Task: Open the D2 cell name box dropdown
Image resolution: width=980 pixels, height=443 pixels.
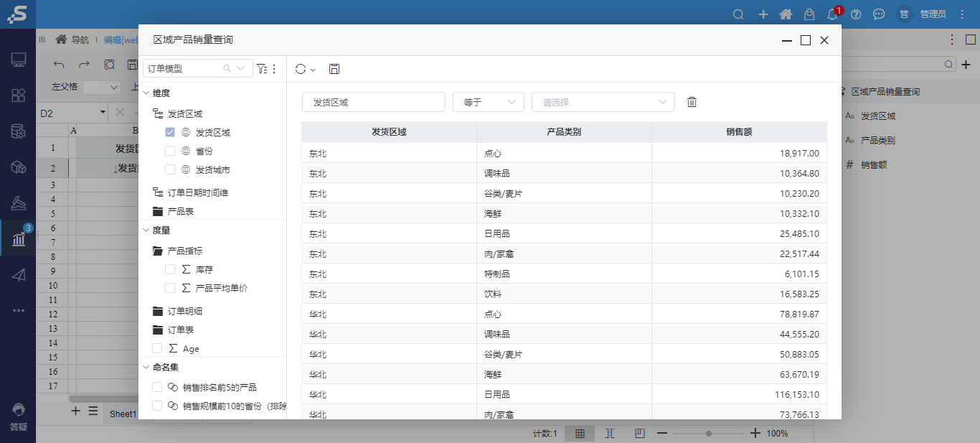Action: coord(103,113)
